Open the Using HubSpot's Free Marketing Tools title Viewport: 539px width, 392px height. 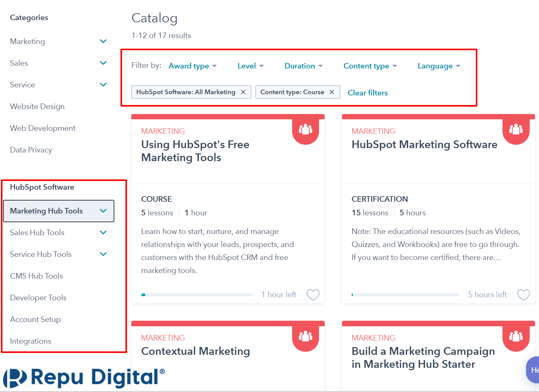[x=195, y=151]
